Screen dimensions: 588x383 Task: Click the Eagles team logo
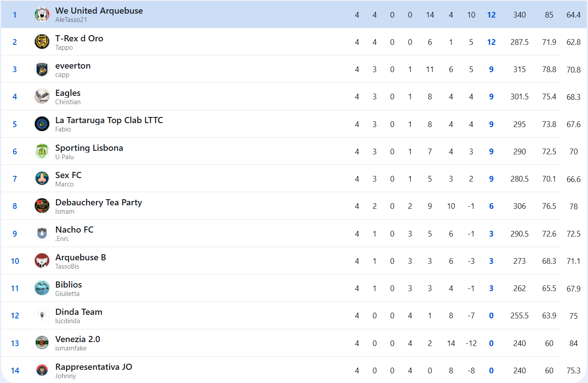coord(42,96)
